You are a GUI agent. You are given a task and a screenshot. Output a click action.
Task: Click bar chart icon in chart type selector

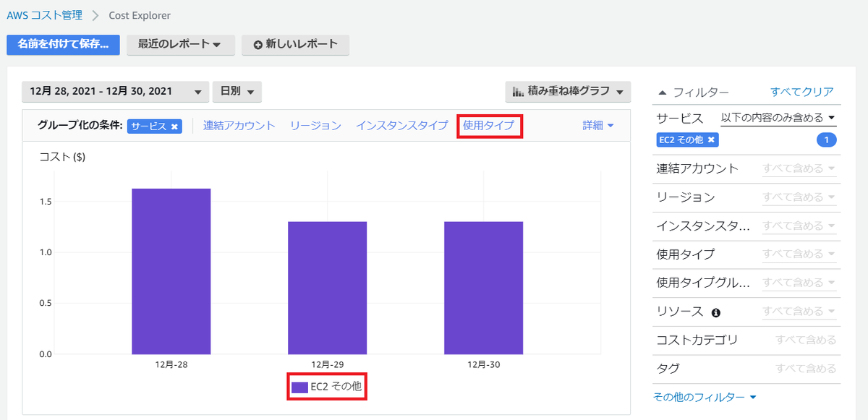click(517, 92)
